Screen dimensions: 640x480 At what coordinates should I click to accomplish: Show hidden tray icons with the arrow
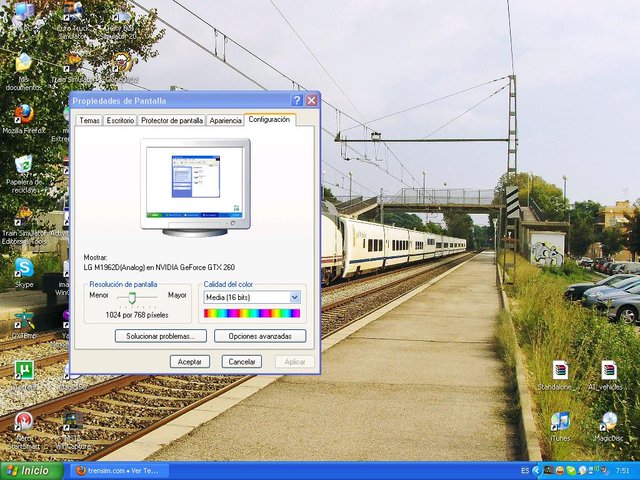coord(536,470)
